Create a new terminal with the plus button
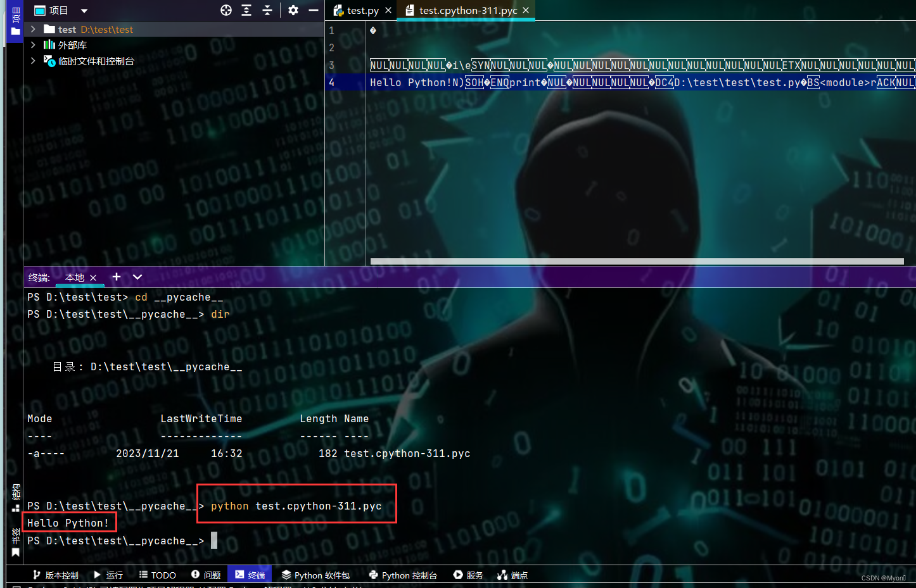 pos(116,277)
